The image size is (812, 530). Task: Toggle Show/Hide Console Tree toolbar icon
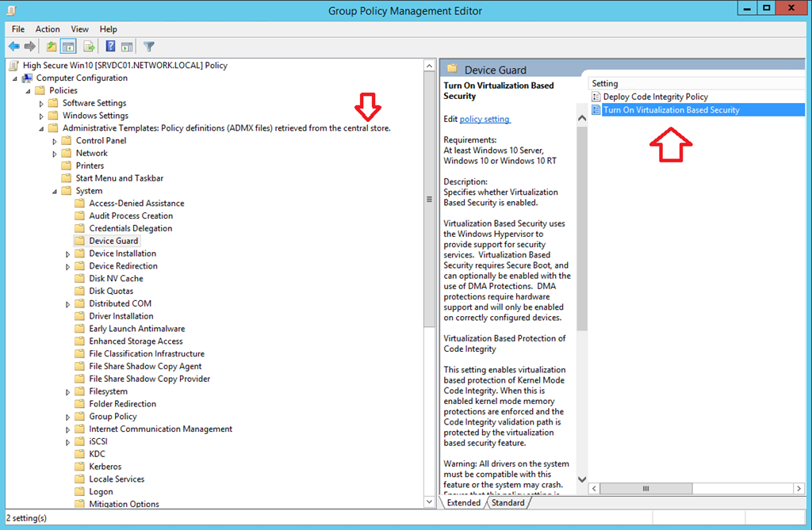pos(68,47)
